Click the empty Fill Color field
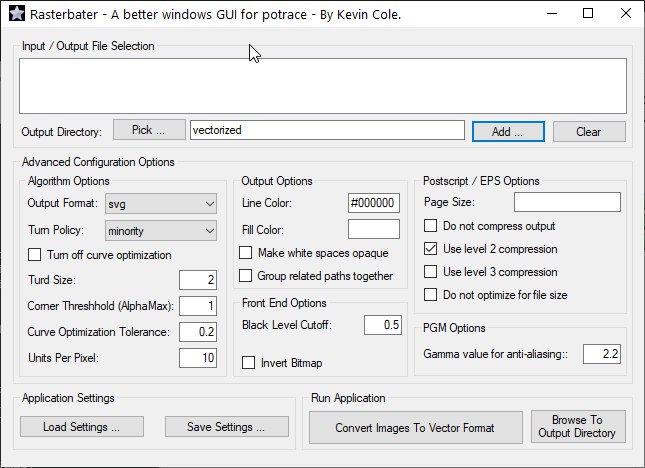 (374, 229)
